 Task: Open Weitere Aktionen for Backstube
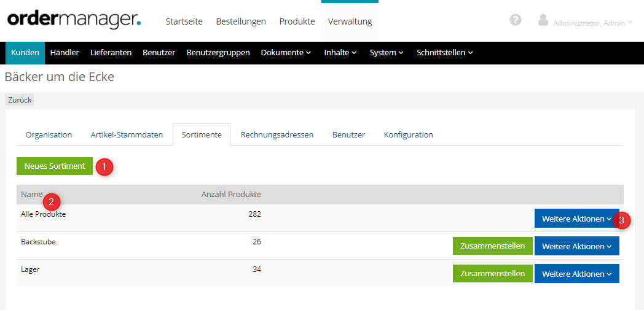point(576,246)
